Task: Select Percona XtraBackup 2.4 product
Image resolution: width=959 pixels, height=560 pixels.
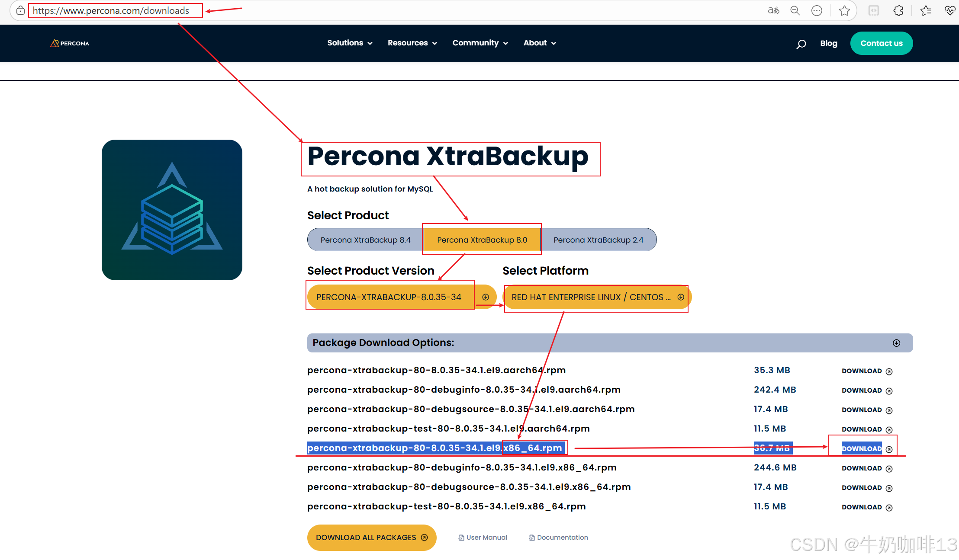Action: (x=598, y=240)
